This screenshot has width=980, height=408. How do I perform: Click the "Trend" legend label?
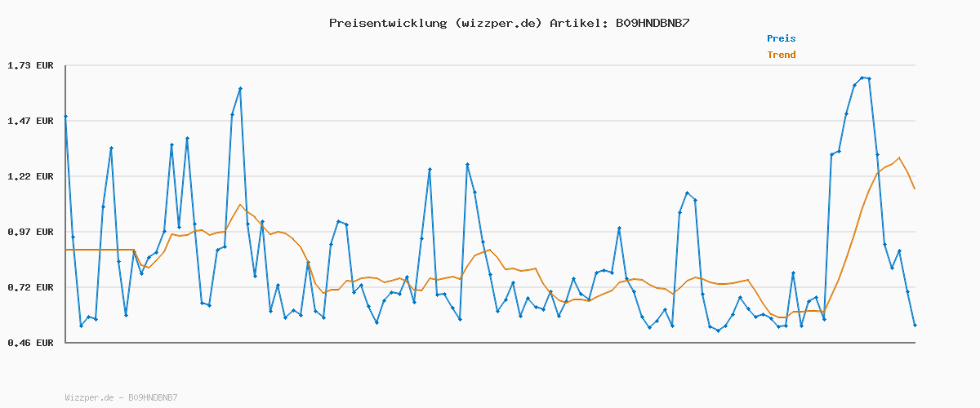(x=781, y=55)
